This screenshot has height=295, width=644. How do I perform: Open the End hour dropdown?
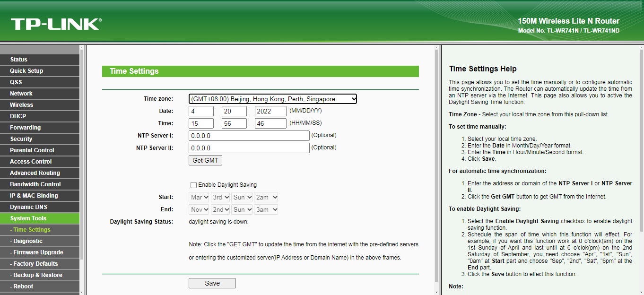point(266,209)
